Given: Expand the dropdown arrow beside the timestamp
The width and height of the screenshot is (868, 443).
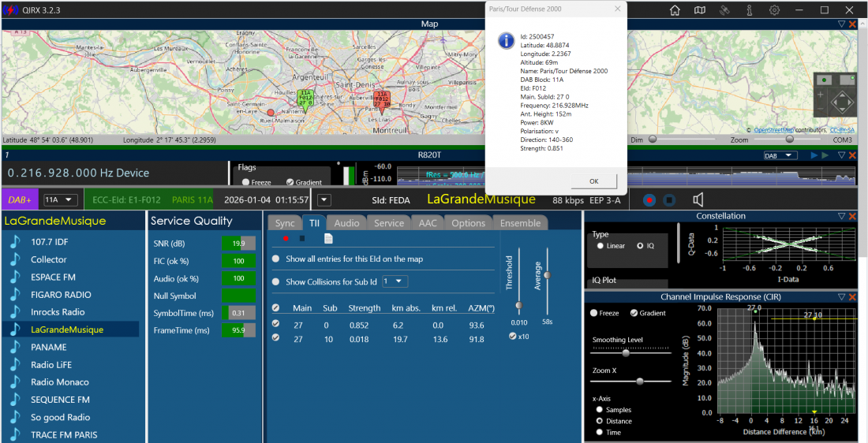Looking at the screenshot, I should [x=324, y=199].
